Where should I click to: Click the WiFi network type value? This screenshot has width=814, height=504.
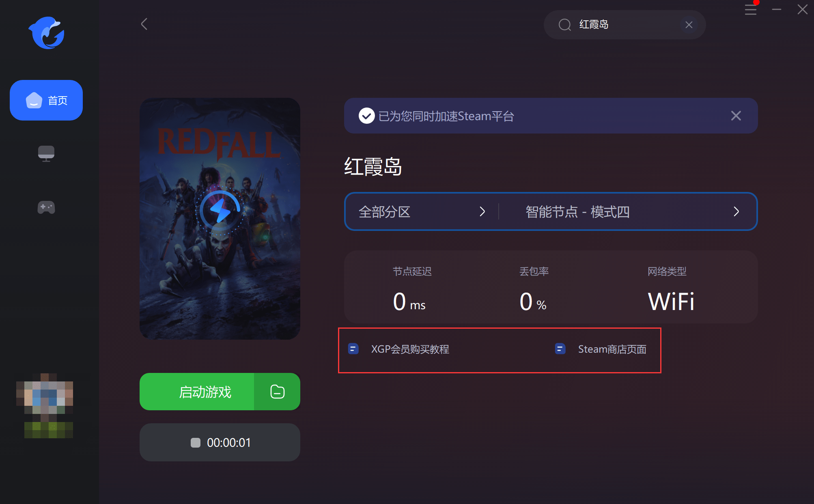pyautogui.click(x=671, y=302)
